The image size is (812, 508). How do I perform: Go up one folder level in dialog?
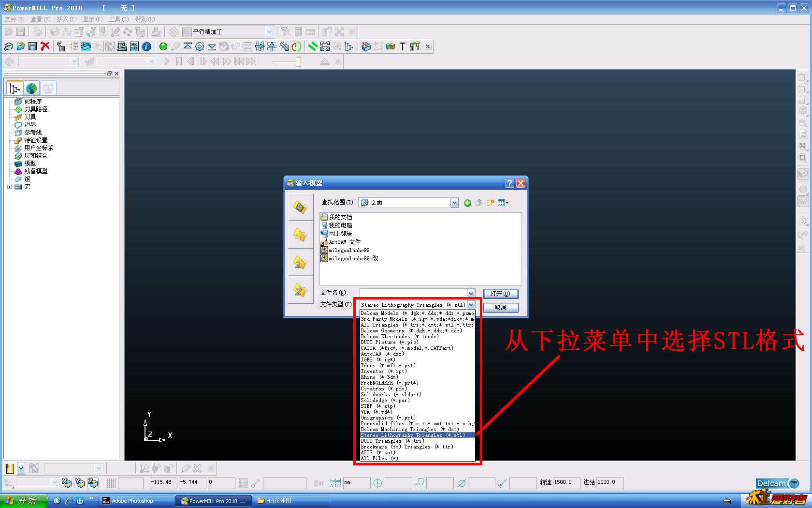(478, 203)
